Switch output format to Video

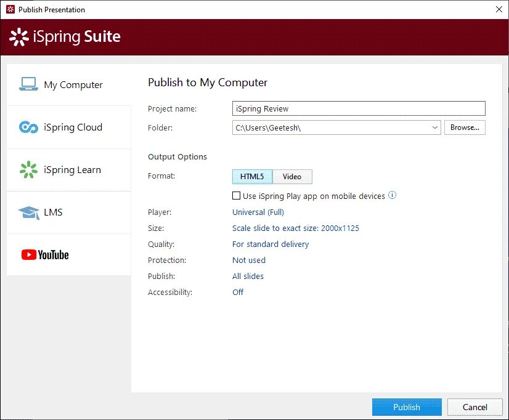[292, 177]
